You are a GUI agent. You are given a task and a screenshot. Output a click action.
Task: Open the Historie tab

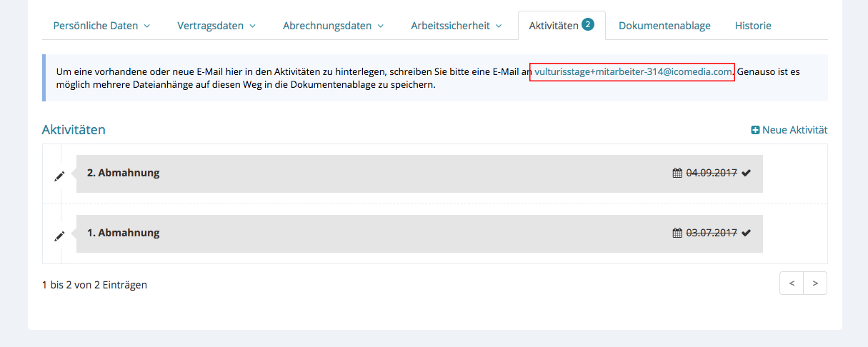753,26
